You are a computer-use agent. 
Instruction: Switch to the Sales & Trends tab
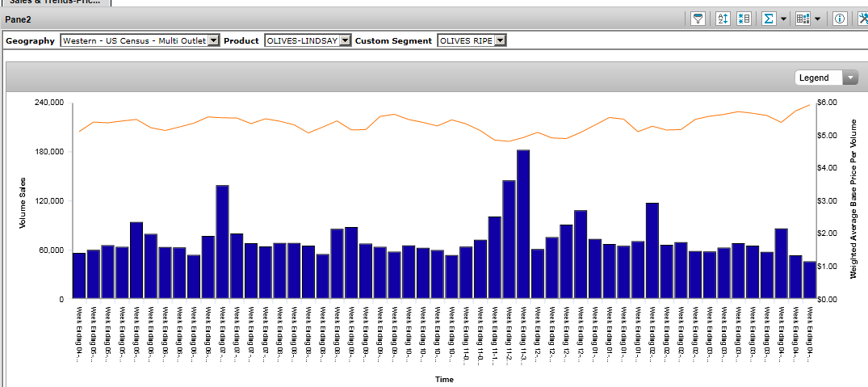click(x=55, y=2)
